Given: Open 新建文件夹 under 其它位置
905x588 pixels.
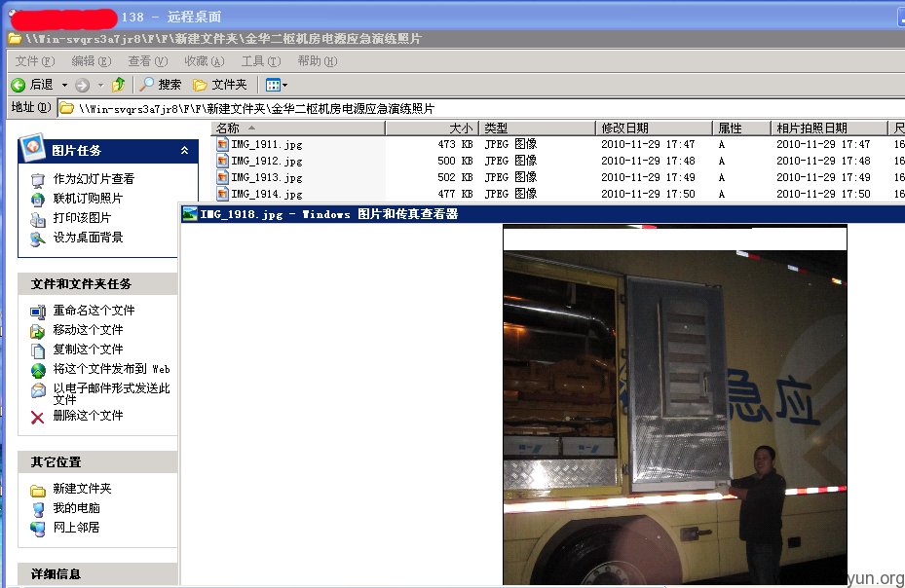Looking at the screenshot, I should tap(82, 489).
